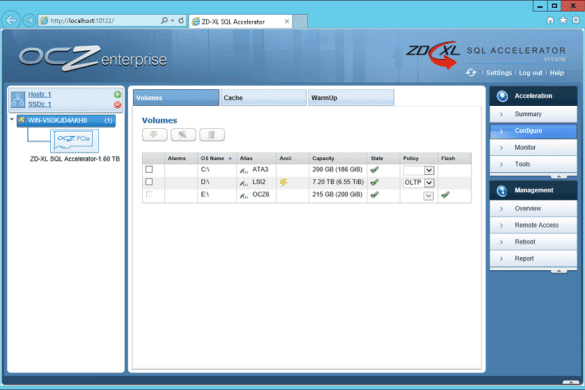The width and height of the screenshot is (585, 390).
Task: Click the red remove SSD icon
Action: tap(117, 105)
